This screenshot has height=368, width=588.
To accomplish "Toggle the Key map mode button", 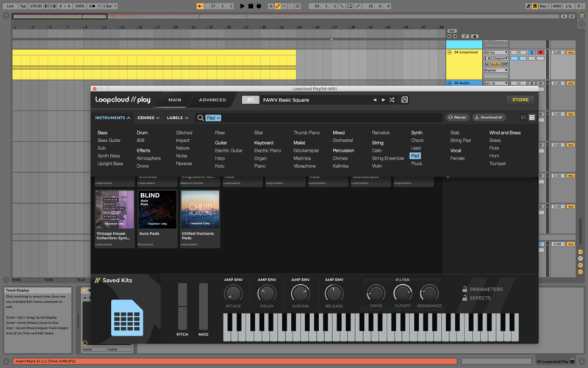I will (542, 6).
